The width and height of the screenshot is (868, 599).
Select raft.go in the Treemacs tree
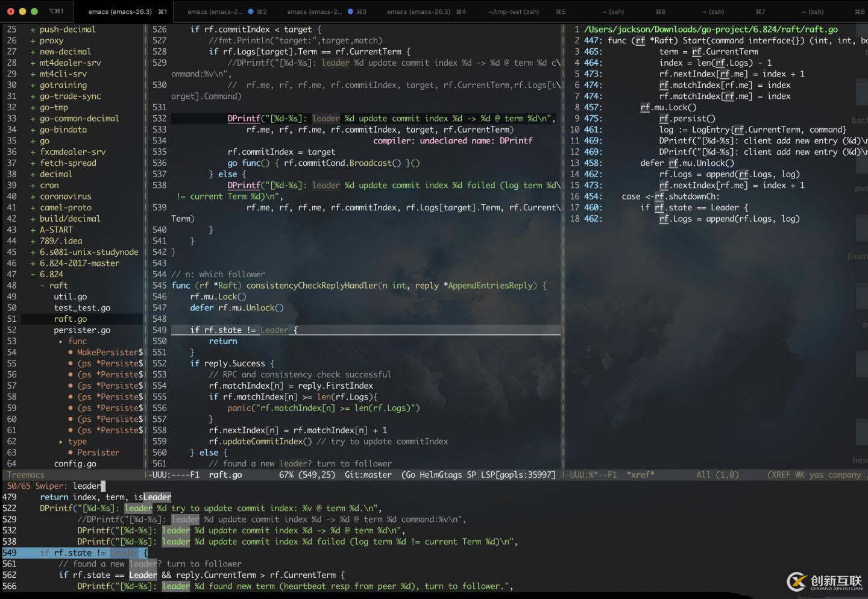click(x=71, y=319)
